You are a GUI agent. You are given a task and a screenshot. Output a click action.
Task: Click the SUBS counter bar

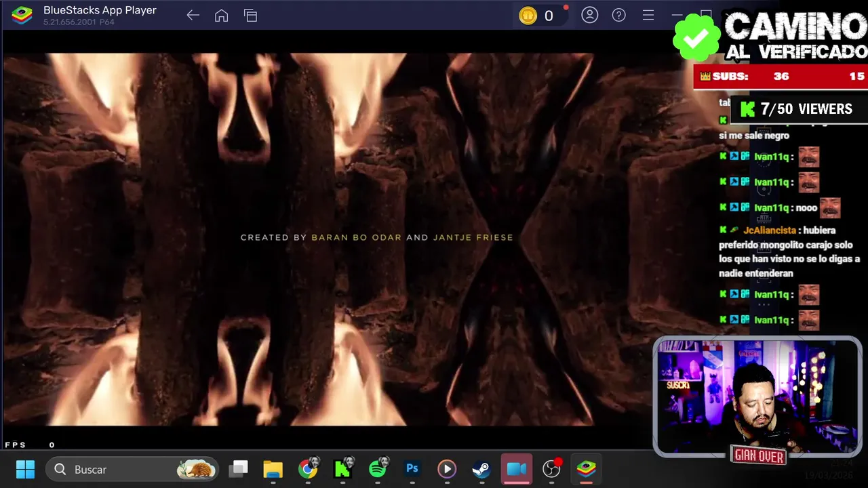(781, 76)
